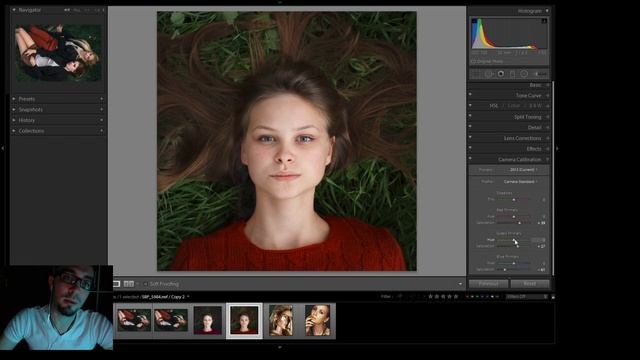Select the Adjustment Brush tool
Image resolution: width=640 pixels, height=360 pixels.
pos(540,74)
